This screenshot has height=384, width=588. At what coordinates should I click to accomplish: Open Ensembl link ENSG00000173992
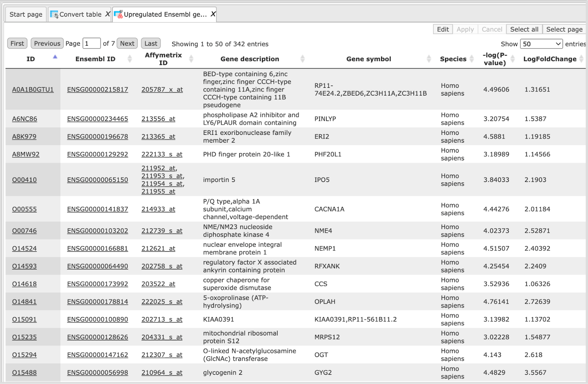[97, 284]
